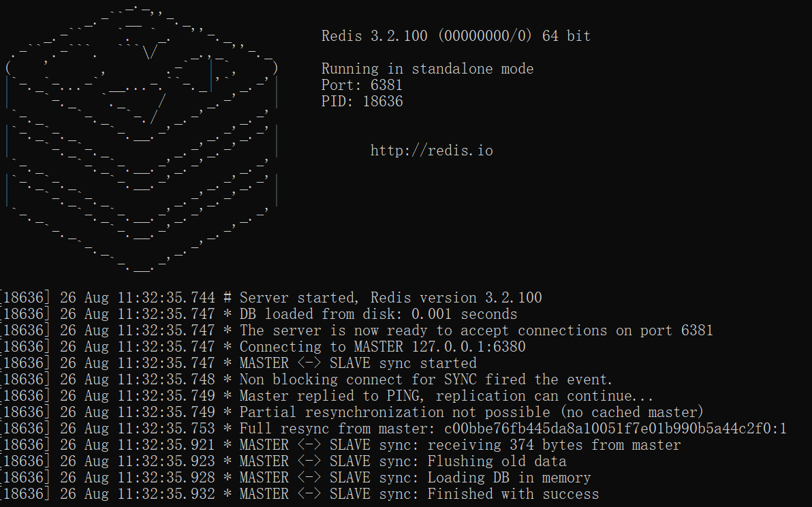The height and width of the screenshot is (507, 812).
Task: Click the 'Full resync from master' hash line
Action: [x=394, y=428]
